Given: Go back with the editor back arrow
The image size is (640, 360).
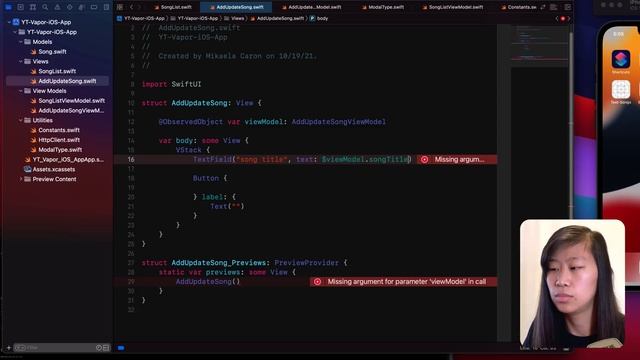Looking at the screenshot, I should click(131, 7).
